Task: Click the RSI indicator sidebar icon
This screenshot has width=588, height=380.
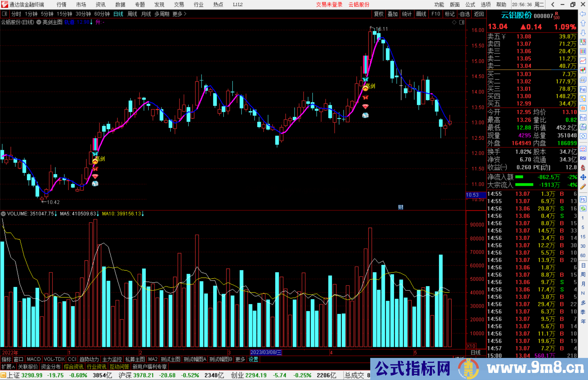Action: point(583,158)
